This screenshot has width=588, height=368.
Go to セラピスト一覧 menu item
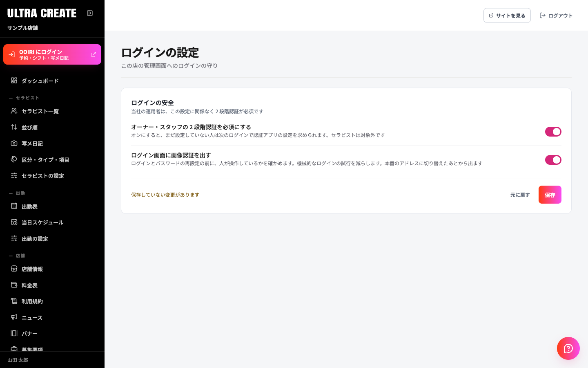pos(52,111)
